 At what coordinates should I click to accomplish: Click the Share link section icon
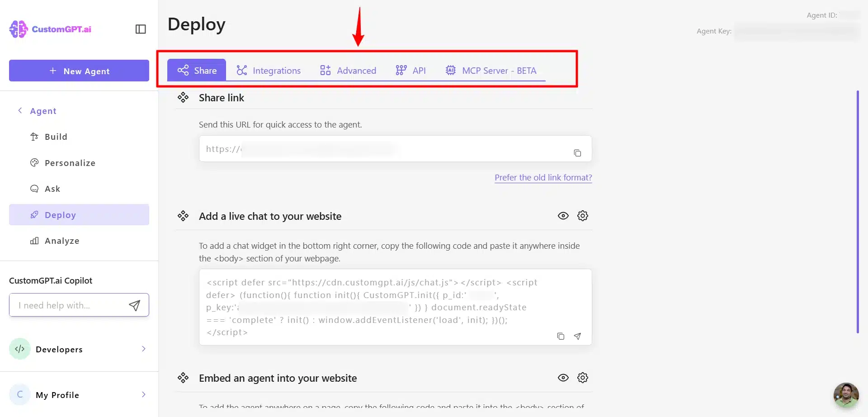[x=183, y=97]
